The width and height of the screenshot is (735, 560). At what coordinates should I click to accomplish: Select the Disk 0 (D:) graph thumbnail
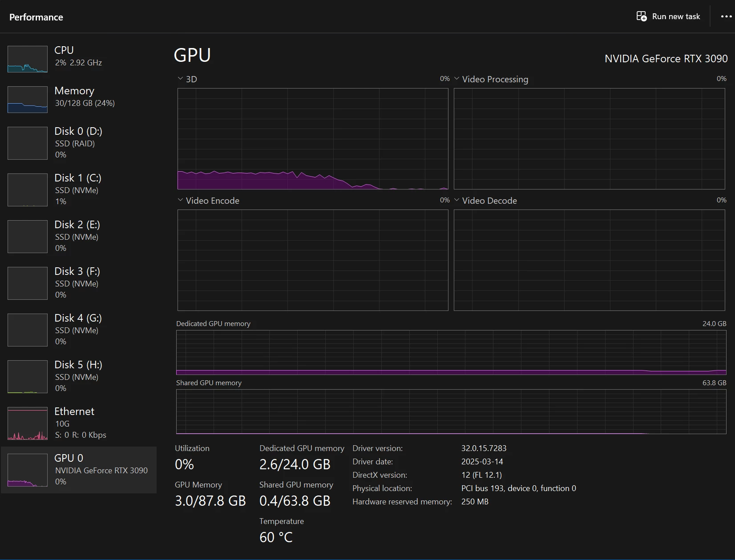pos(28,143)
